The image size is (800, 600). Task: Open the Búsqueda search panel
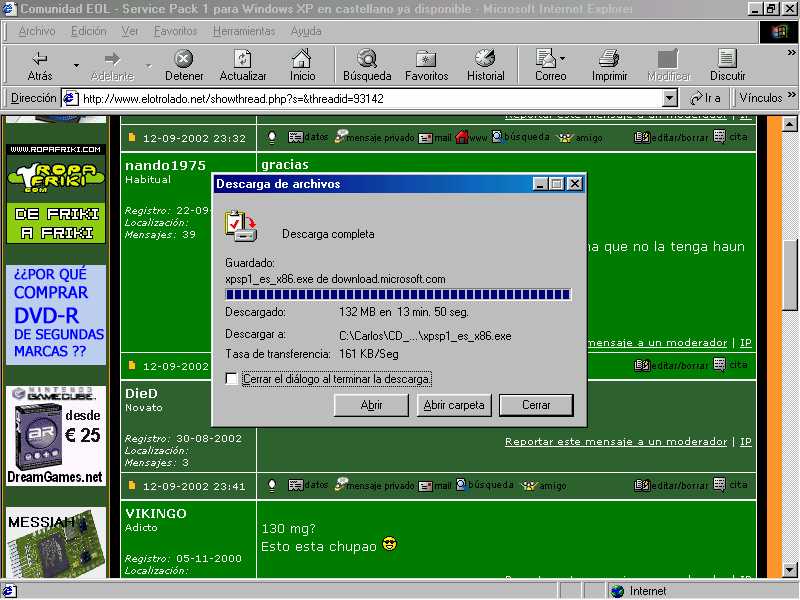[367, 59]
